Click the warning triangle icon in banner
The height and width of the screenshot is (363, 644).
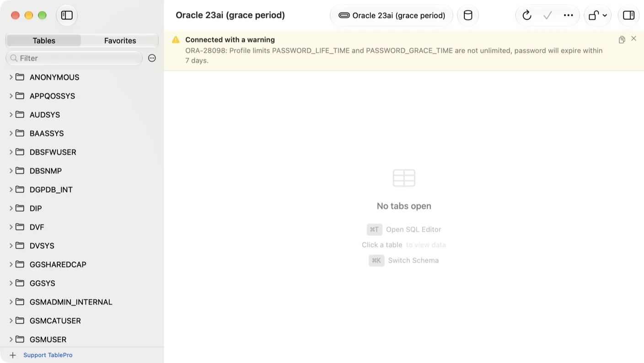(176, 40)
